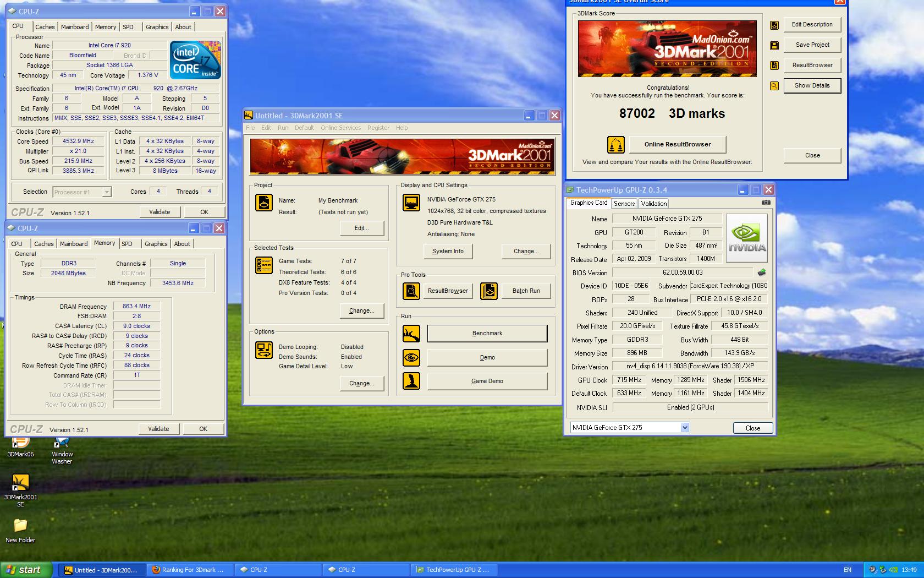Open the Processor #1 selection dropdown in CPU-Z
This screenshot has width=924, height=578.
point(107,192)
